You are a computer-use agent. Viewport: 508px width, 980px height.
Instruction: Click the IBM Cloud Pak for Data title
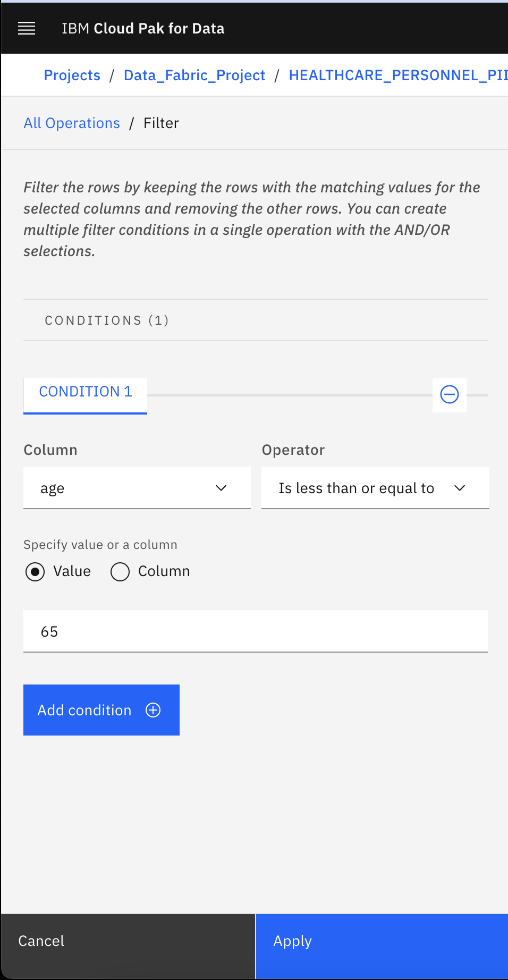(x=143, y=29)
